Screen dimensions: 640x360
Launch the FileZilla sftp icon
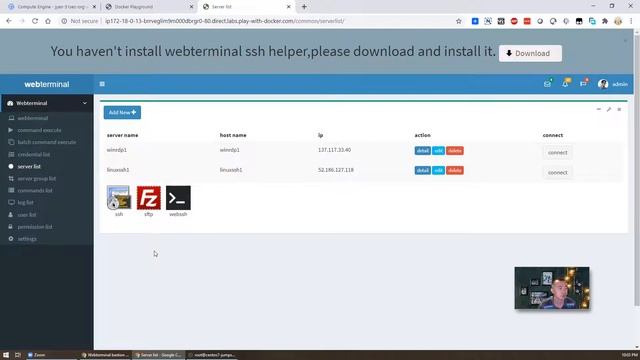click(149, 198)
